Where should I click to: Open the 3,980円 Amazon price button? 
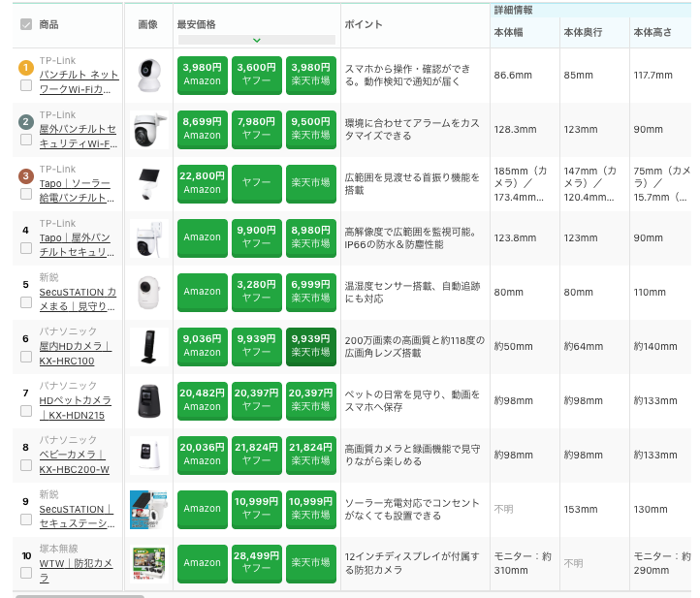pos(203,75)
